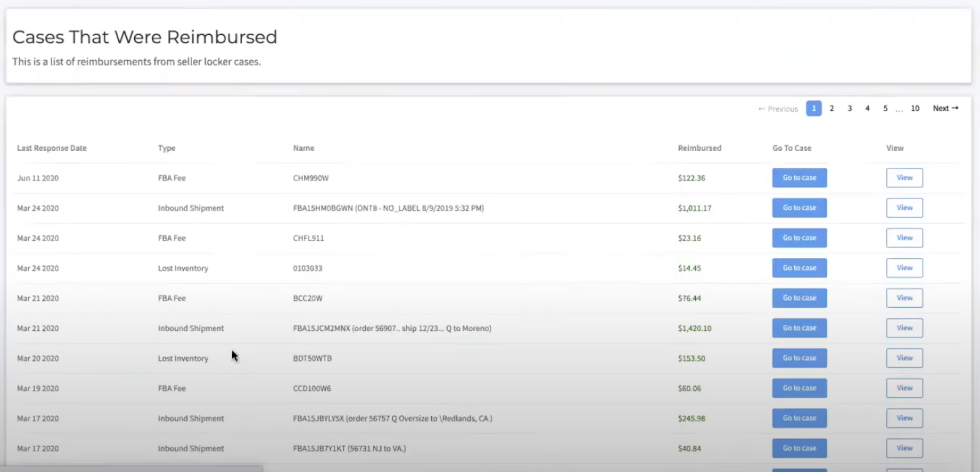View the CHM990W reimbursement
The image size is (980, 472).
tap(905, 178)
